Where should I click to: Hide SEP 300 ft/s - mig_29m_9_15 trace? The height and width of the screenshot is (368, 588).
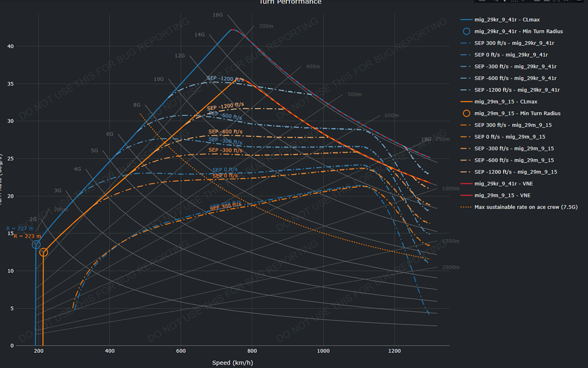(x=506, y=125)
